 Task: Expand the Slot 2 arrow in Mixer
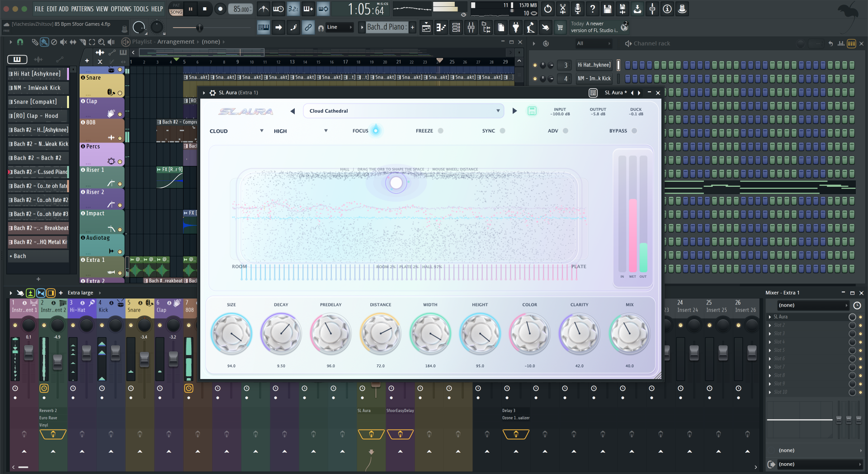[x=770, y=325]
